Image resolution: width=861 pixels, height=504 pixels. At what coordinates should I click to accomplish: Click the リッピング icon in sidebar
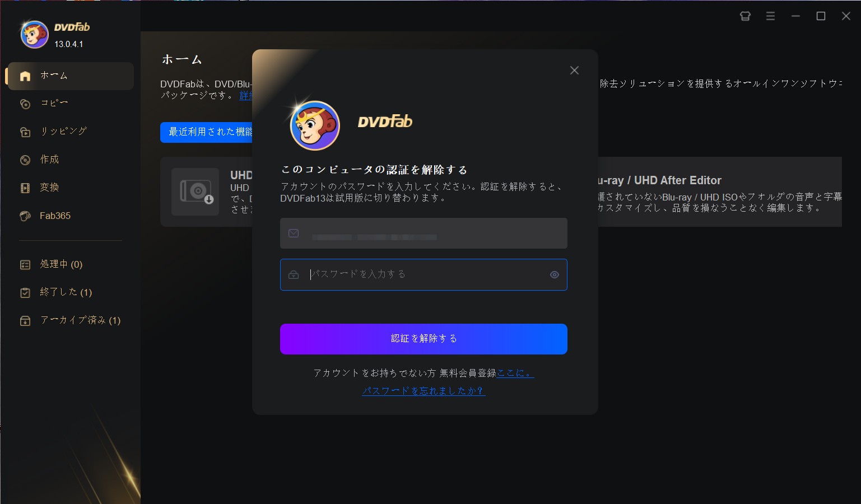[25, 132]
